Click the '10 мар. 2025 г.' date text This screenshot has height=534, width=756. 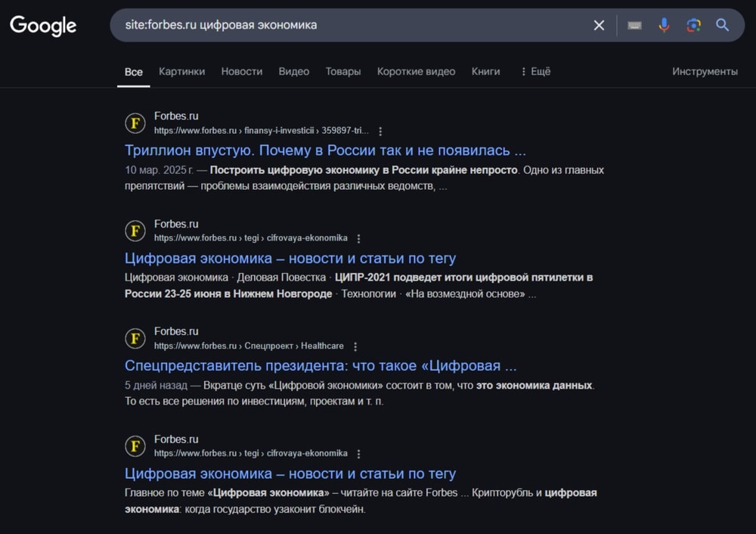pyautogui.click(x=159, y=170)
